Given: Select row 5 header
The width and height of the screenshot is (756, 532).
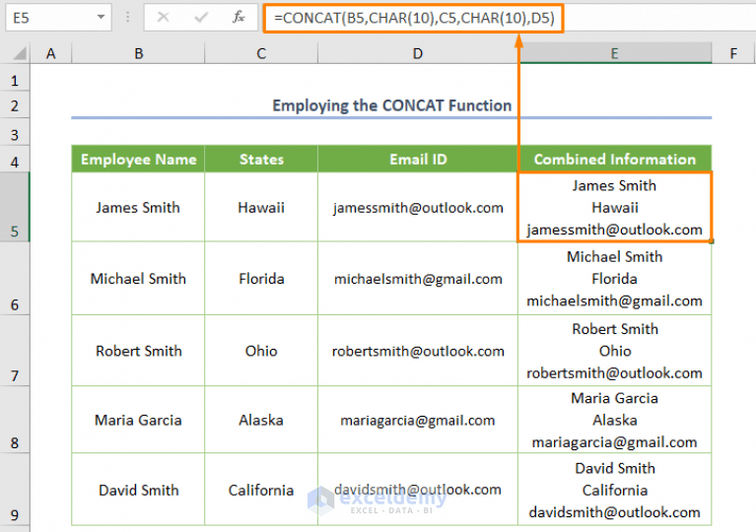Looking at the screenshot, I should click(x=15, y=207).
